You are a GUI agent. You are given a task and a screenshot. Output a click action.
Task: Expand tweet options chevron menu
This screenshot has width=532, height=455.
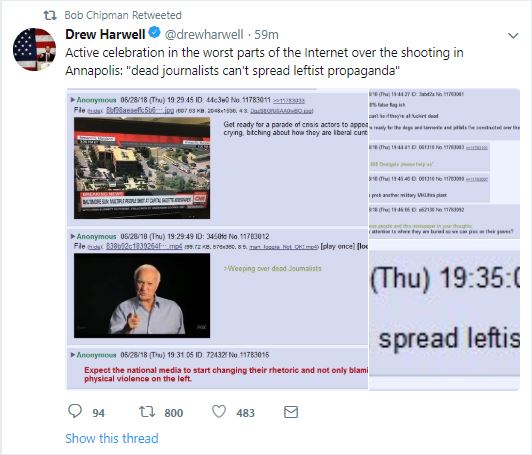coord(513,35)
